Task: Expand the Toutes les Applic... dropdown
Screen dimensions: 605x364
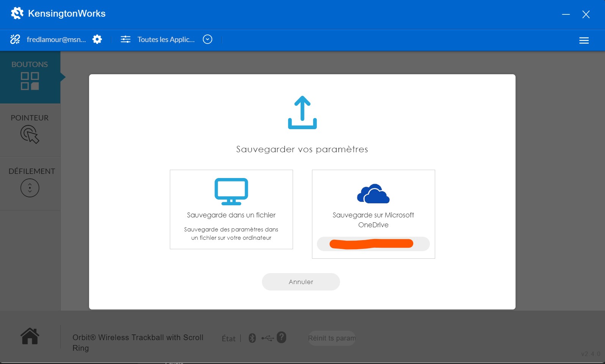Action: tap(207, 39)
